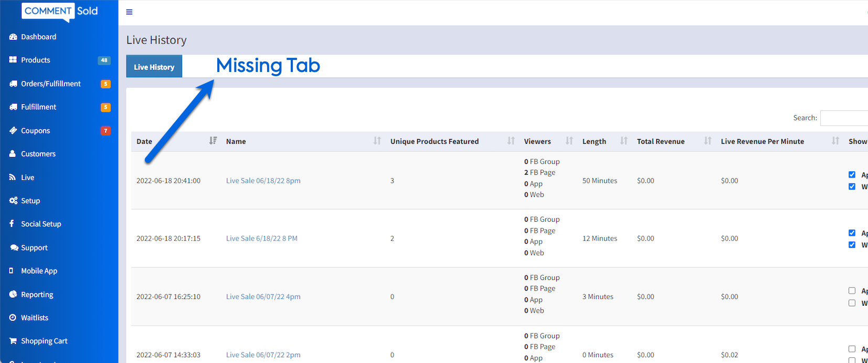Uncheck second checkbox for Live Sale 6/18/22 8 PM

coord(852,245)
